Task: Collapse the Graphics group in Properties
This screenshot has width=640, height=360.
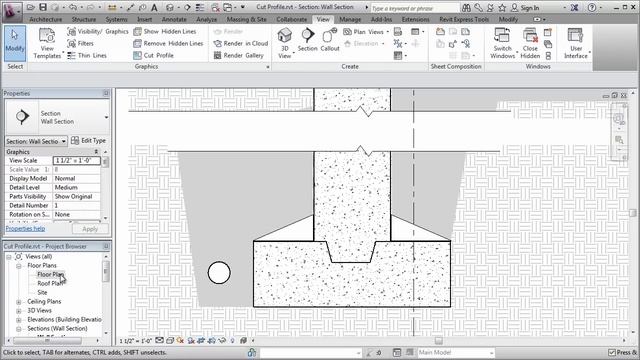Action: click(x=96, y=152)
